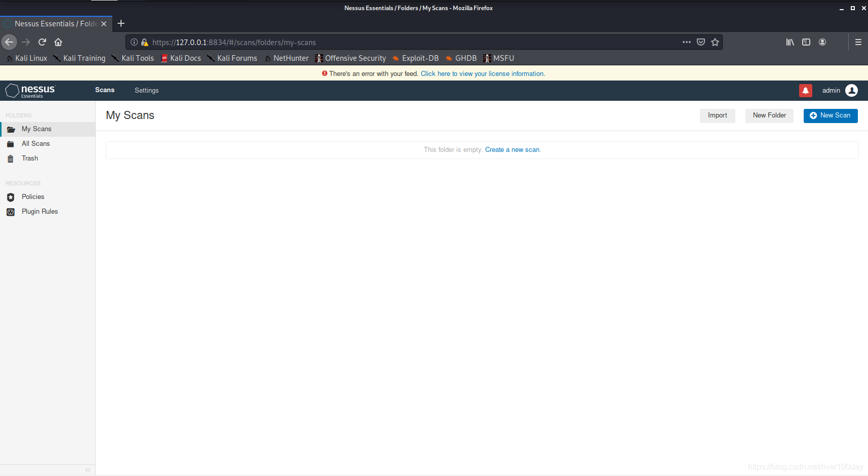
Task: Select the Nessus Essentials browser tab
Action: click(x=56, y=24)
